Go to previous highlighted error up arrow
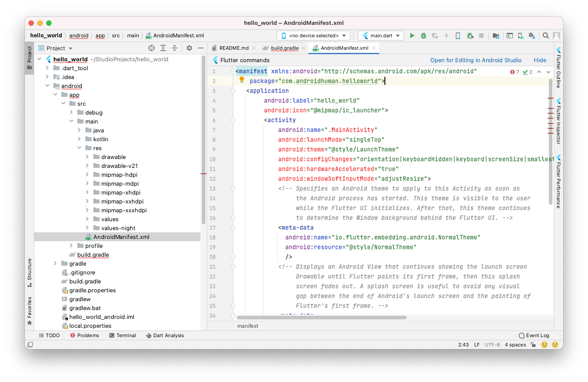 539,72
